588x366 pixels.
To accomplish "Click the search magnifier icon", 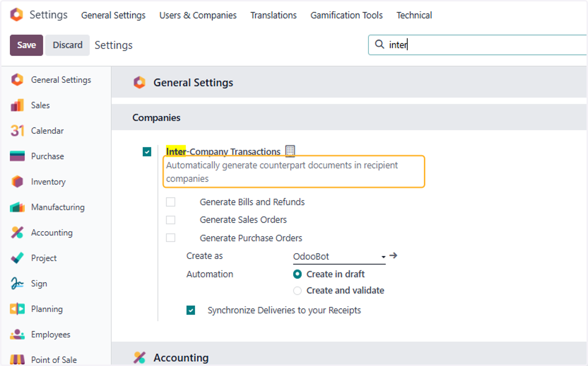I will tap(379, 45).
